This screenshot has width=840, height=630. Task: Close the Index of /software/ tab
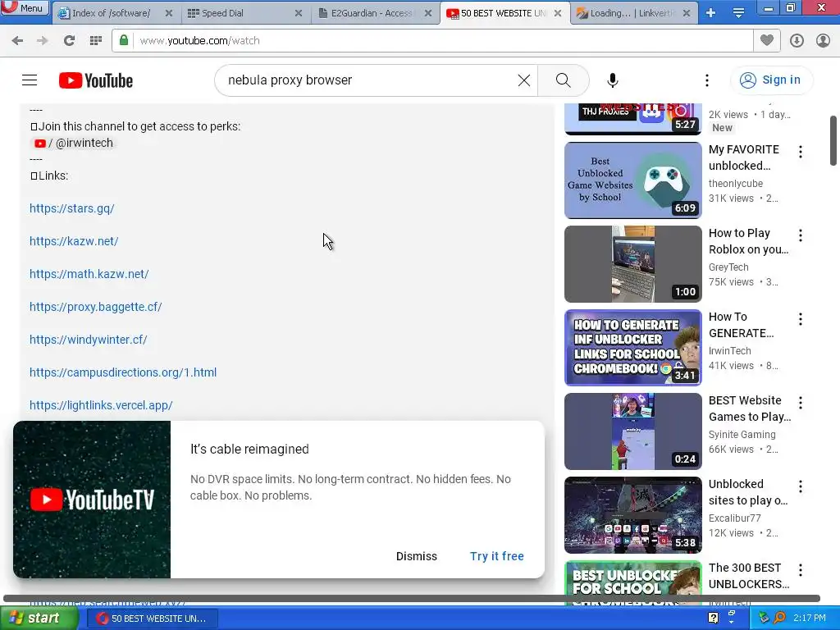pos(169,13)
